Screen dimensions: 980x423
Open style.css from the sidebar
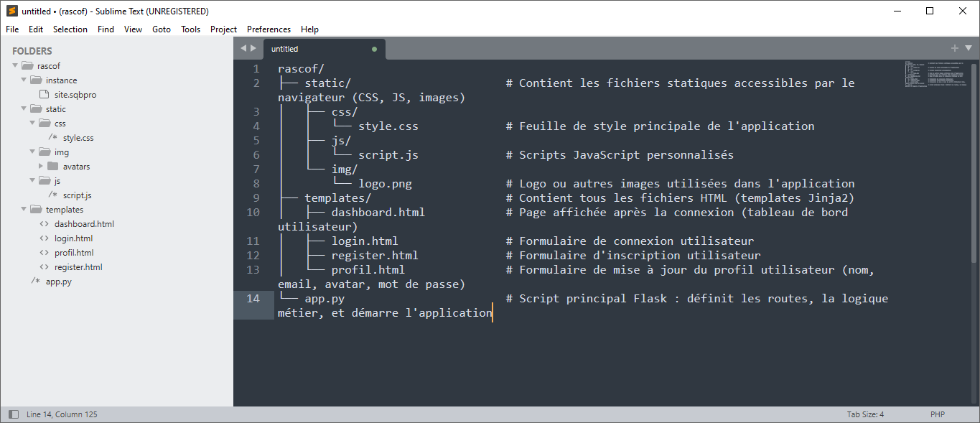point(78,138)
